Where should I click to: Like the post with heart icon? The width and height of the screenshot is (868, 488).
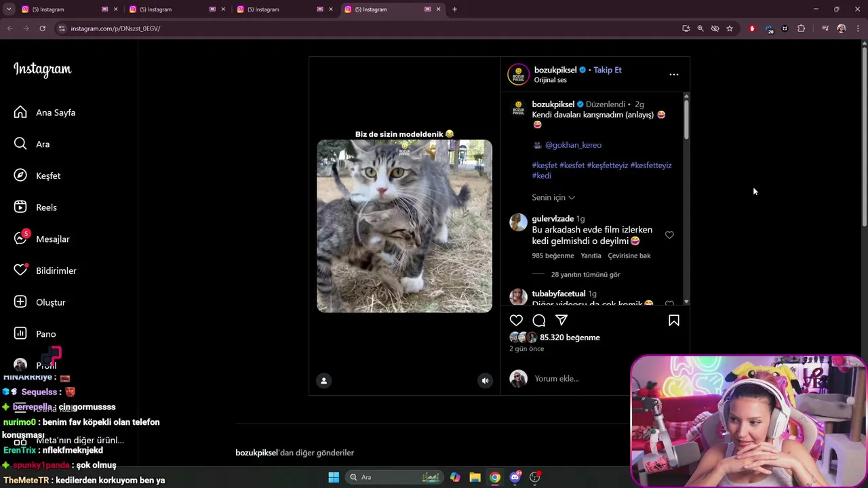(x=516, y=321)
